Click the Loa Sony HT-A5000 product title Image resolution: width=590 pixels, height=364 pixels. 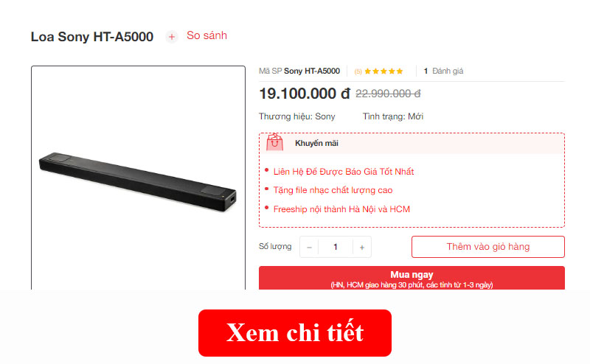pyautogui.click(x=92, y=37)
